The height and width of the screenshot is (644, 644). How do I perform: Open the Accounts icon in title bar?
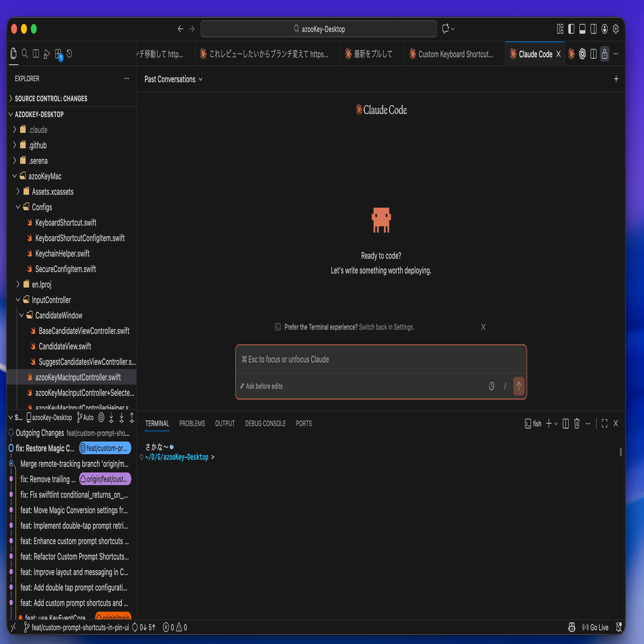[605, 29]
